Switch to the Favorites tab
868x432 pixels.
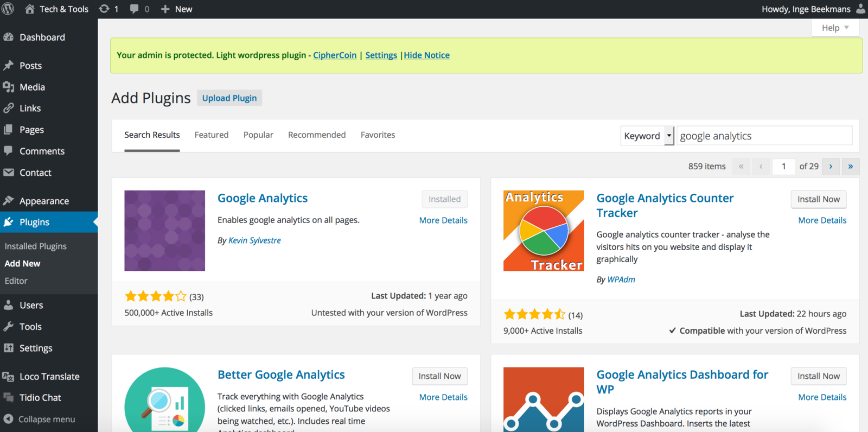378,135
